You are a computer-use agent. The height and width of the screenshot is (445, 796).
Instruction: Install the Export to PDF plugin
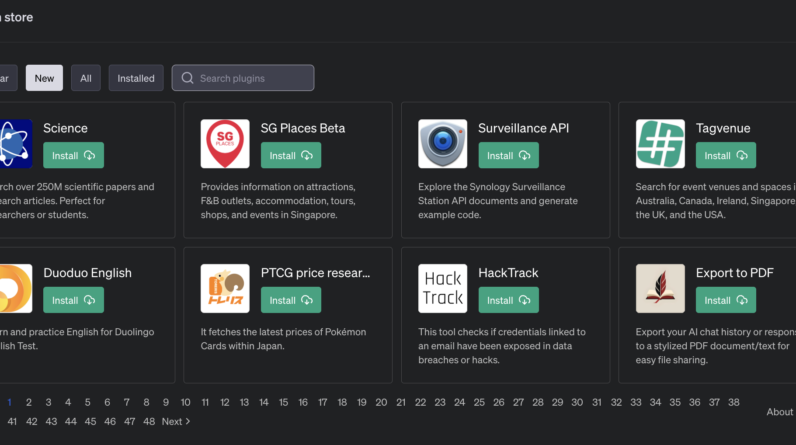click(x=726, y=300)
